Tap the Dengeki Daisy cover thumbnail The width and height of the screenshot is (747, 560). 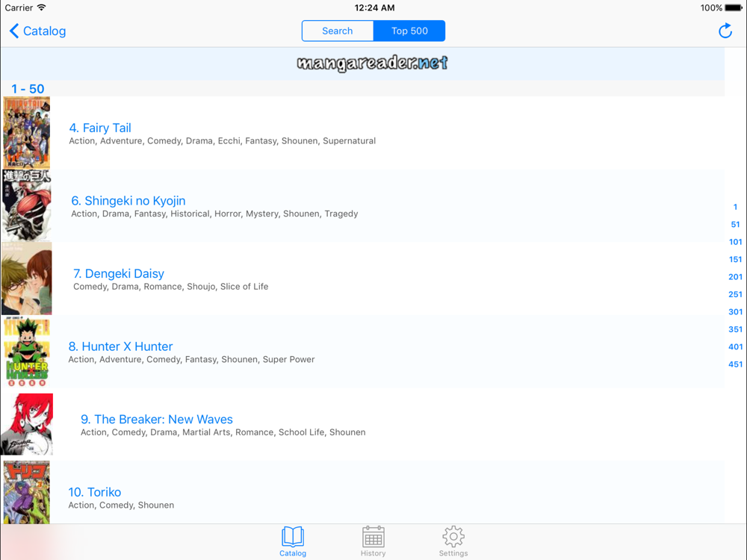tap(27, 278)
